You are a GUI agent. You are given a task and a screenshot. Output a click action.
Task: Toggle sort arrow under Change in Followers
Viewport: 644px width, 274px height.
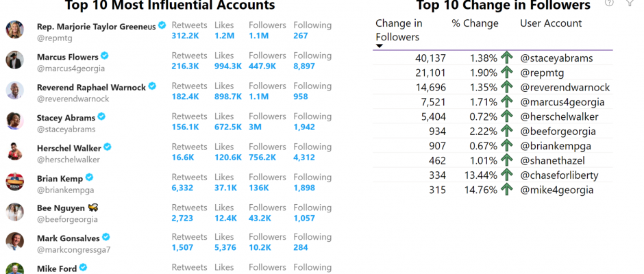(x=380, y=46)
